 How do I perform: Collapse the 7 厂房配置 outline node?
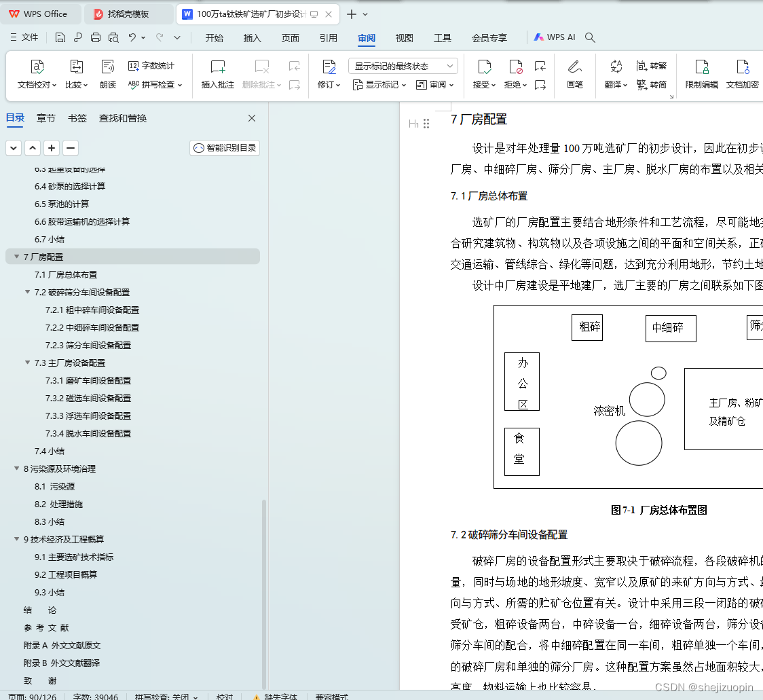(x=16, y=257)
